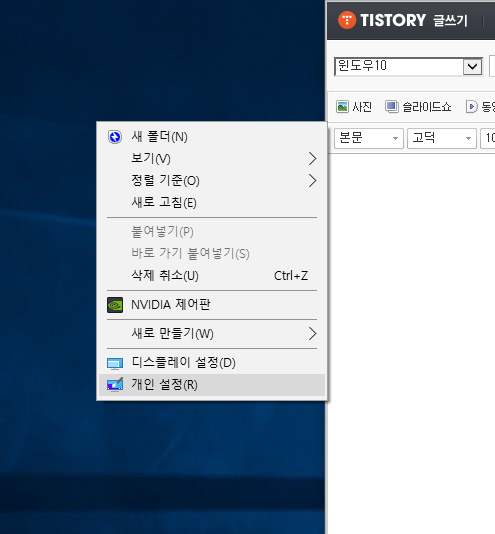Expand the 보기 submenu arrow
This screenshot has width=495, height=534.
click(x=312, y=159)
